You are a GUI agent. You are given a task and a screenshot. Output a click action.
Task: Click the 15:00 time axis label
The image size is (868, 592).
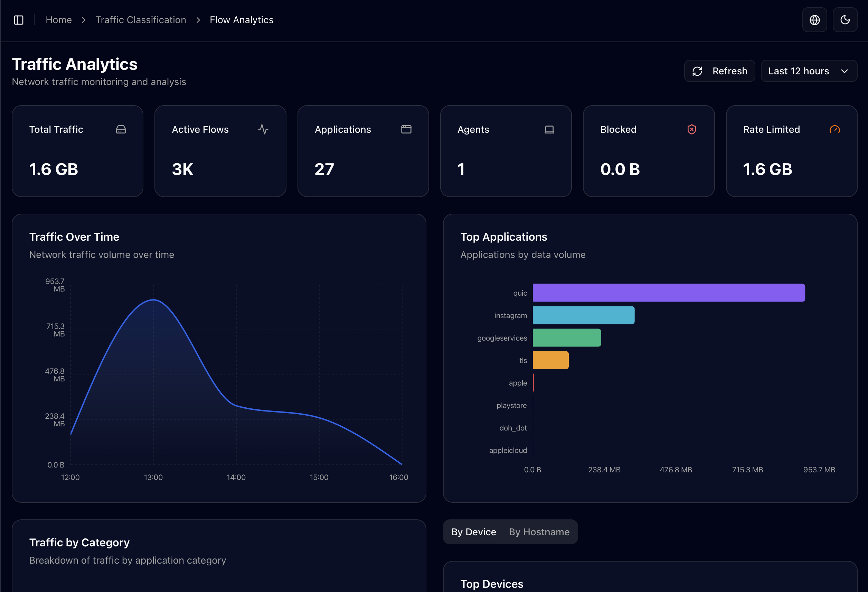pyautogui.click(x=319, y=477)
